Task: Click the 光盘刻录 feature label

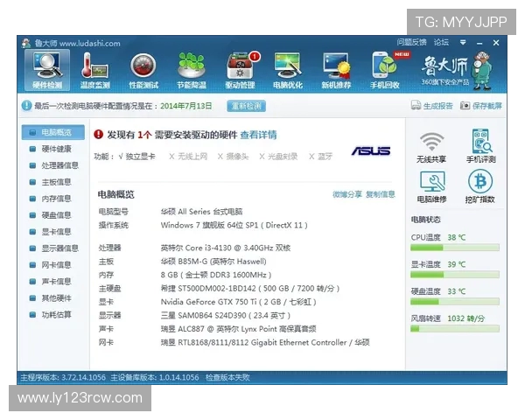Action: click(x=283, y=157)
